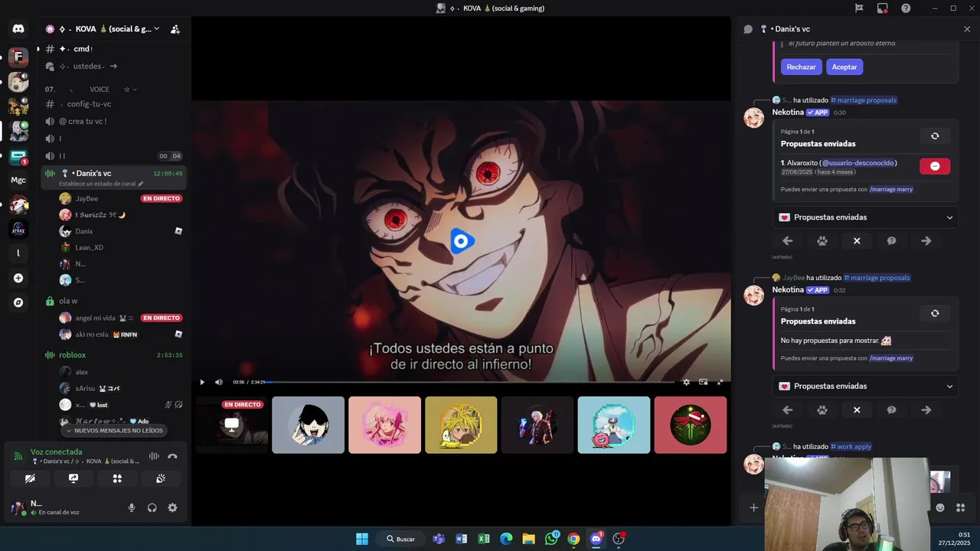Click @usuario-desconocido mention

pyautogui.click(x=857, y=163)
